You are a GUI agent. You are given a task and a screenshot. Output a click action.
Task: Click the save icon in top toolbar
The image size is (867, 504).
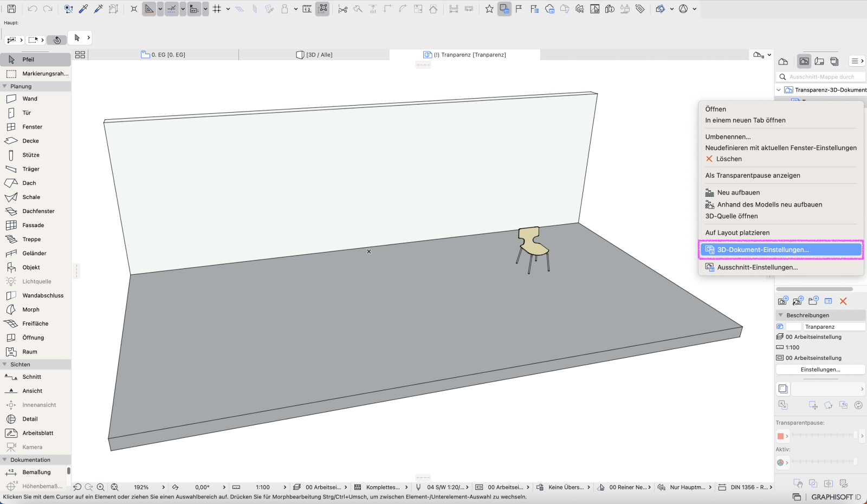tap(11, 9)
